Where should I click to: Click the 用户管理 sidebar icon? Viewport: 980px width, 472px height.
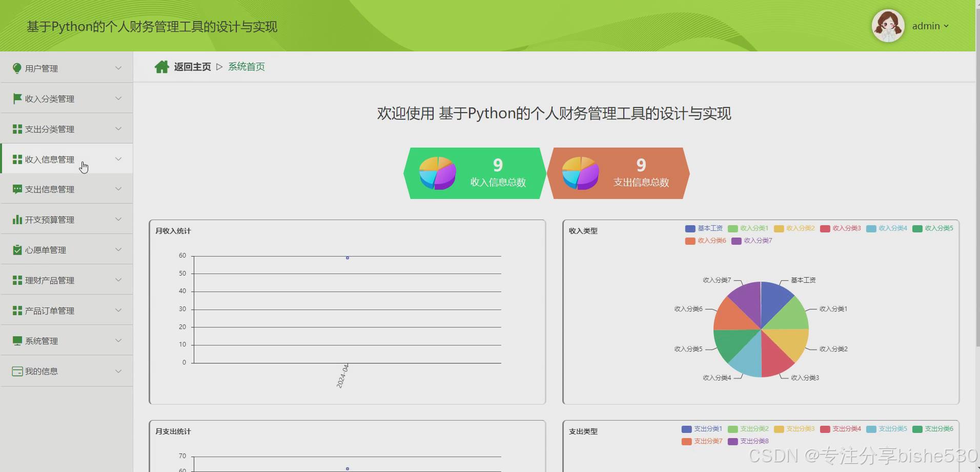coord(16,68)
